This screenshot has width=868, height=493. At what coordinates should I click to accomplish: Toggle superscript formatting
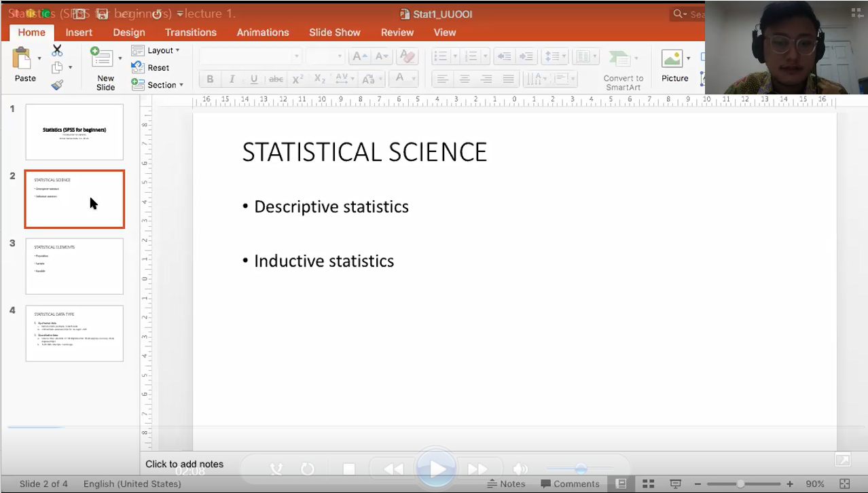pos(297,79)
